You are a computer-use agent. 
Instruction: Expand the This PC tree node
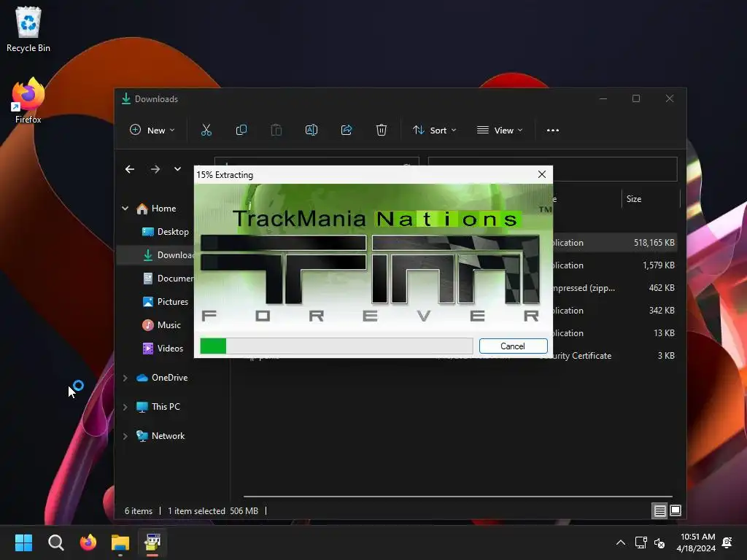pos(125,407)
